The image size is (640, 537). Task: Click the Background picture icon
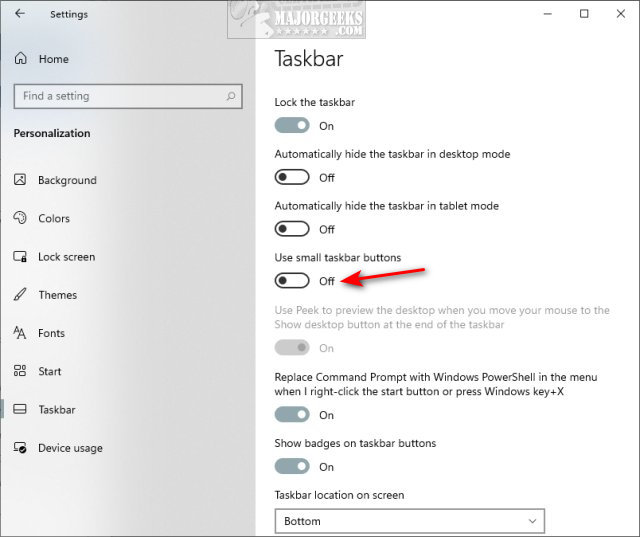pos(21,180)
